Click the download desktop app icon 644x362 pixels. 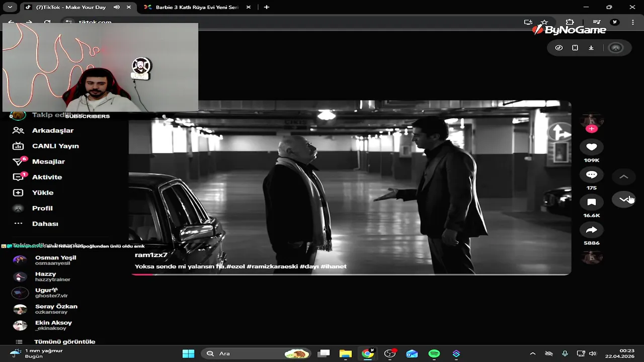pos(591,48)
